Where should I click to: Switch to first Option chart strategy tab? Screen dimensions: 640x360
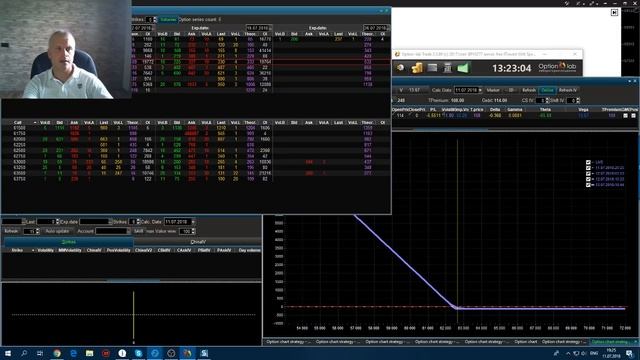289,342
